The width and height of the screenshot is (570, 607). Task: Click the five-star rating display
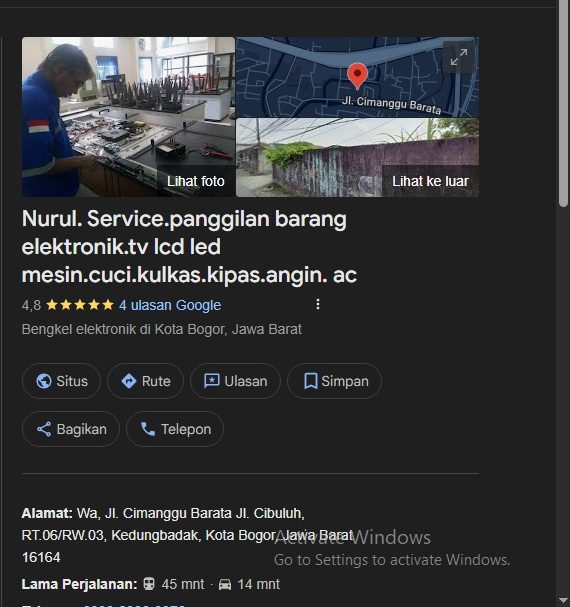tap(80, 305)
